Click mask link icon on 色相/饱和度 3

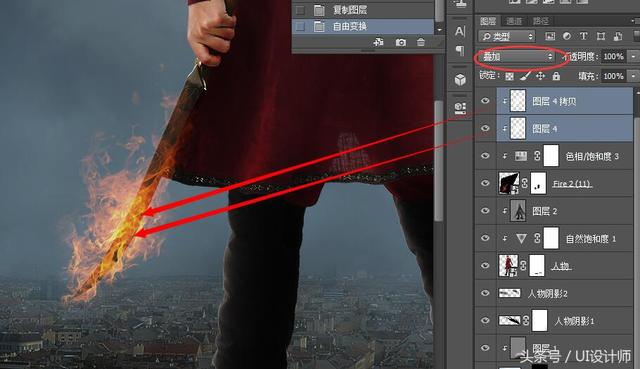537,156
